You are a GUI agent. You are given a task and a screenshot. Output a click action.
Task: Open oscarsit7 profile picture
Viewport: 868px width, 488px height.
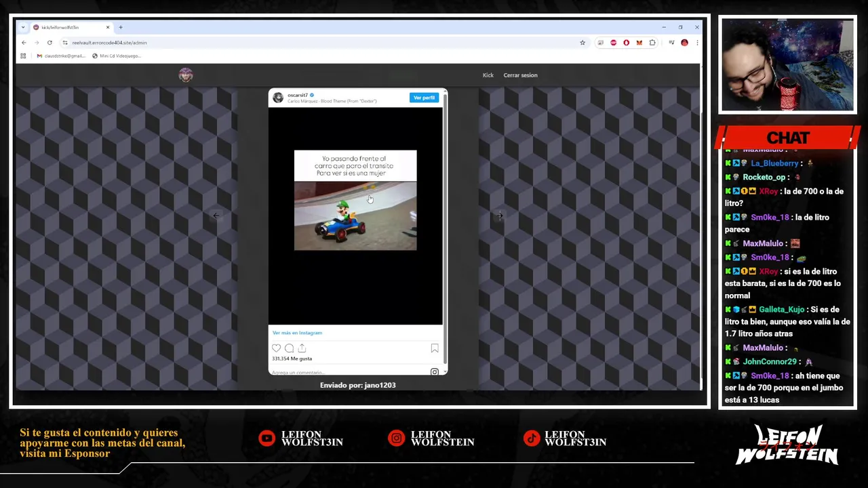click(278, 98)
